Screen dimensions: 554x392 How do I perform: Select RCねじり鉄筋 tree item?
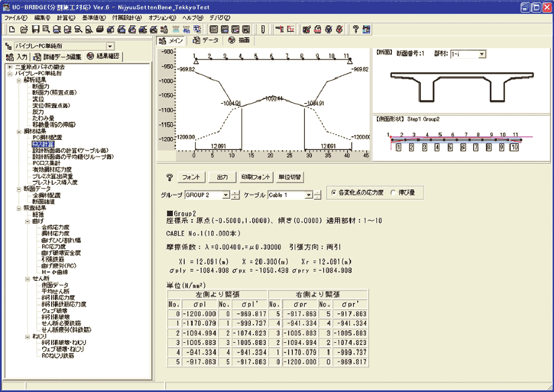[58, 355]
